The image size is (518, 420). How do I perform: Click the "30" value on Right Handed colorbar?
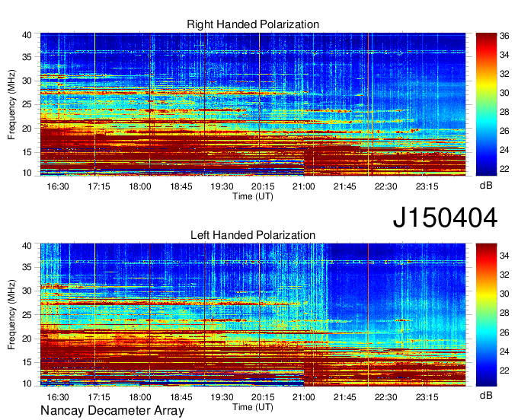pos(504,93)
